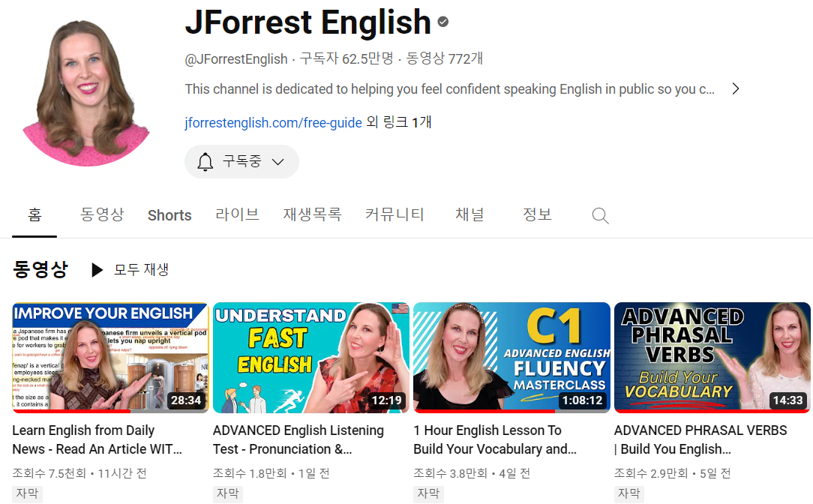Open the jforrestenglish.com/free-guide link
Image resolution: width=813 pixels, height=504 pixels.
pyautogui.click(x=273, y=122)
